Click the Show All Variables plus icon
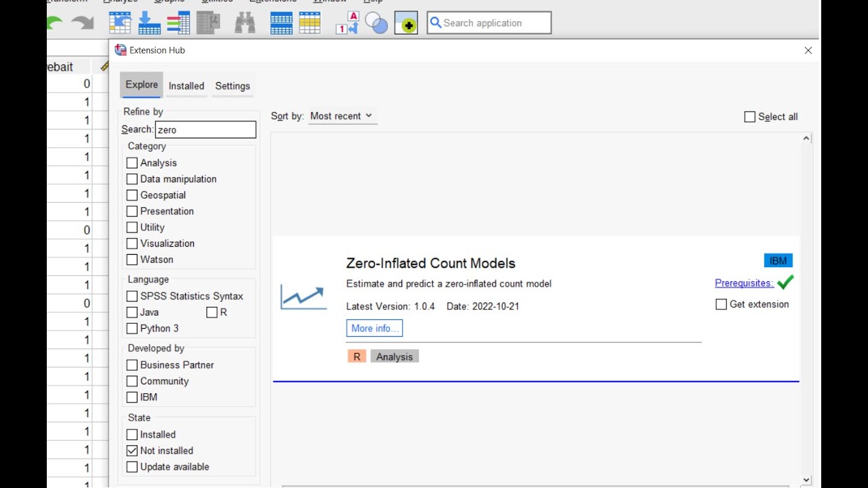This screenshot has height=488, width=868. (x=406, y=22)
